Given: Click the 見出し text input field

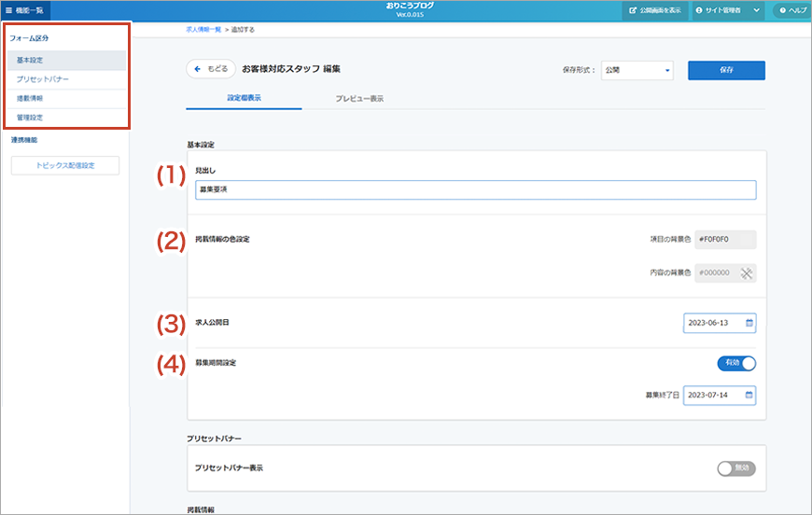Looking at the screenshot, I should click(x=476, y=190).
